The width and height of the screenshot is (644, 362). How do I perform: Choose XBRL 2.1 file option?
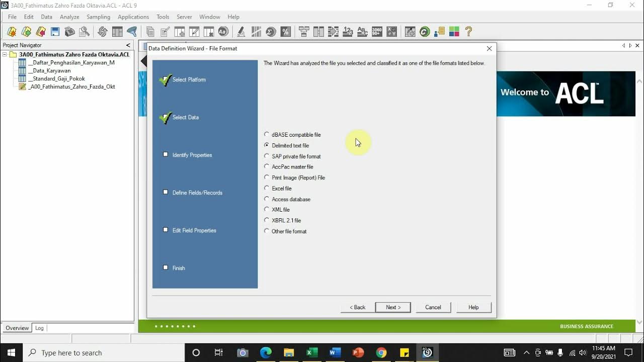pos(282,220)
